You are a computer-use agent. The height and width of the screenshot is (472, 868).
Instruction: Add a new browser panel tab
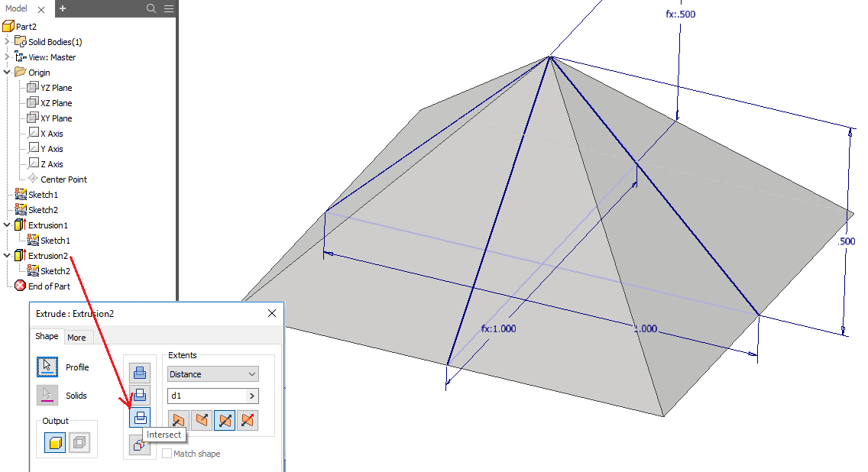point(63,8)
